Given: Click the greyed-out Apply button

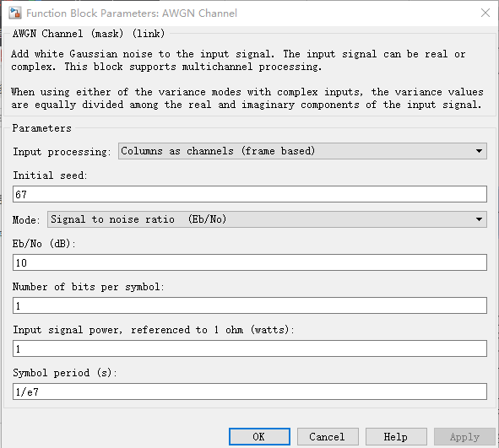Looking at the screenshot, I should point(464,436).
